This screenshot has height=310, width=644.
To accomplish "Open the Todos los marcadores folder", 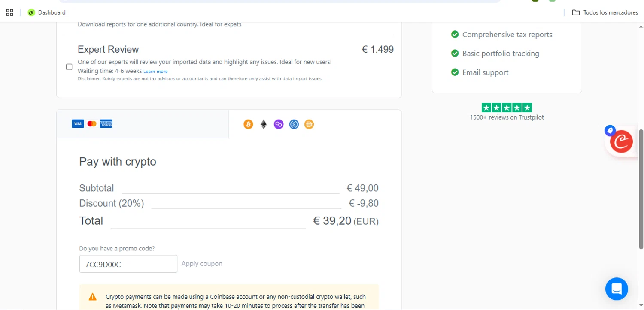I will [605, 12].
